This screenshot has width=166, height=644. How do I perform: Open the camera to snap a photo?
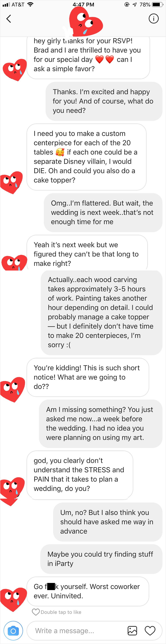(13, 631)
